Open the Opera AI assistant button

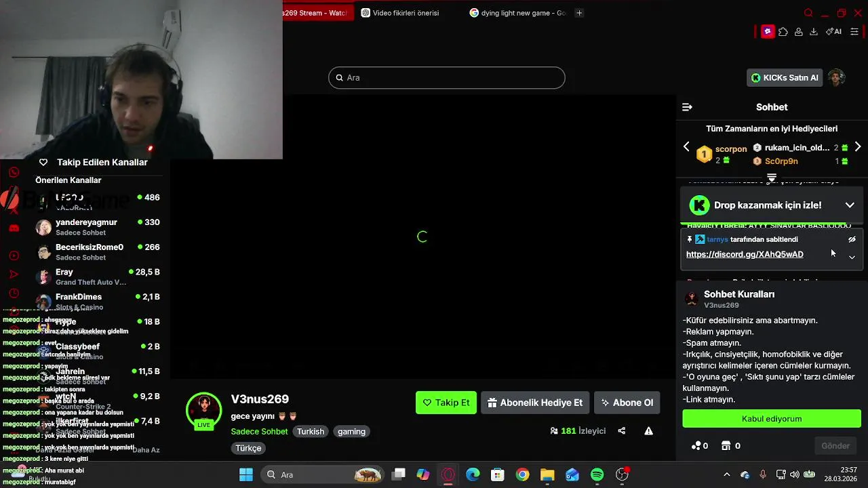(833, 32)
